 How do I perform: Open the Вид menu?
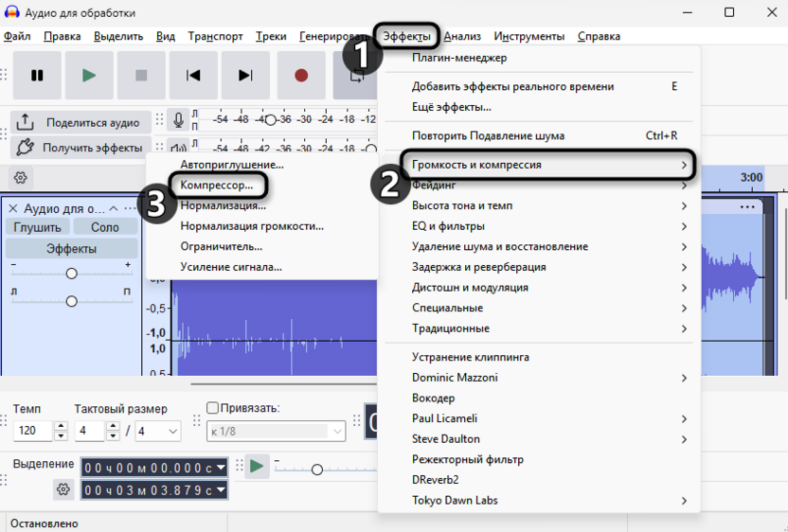(x=166, y=36)
